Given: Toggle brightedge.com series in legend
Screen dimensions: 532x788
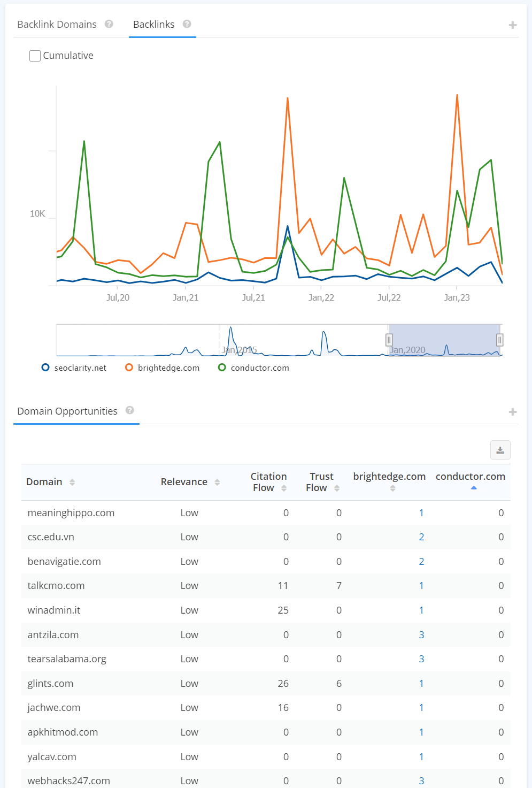Looking at the screenshot, I should pyautogui.click(x=162, y=368).
